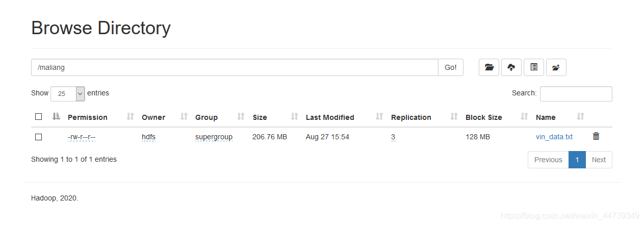
Task: Sort by the Permission column arrows
Action: tap(130, 117)
